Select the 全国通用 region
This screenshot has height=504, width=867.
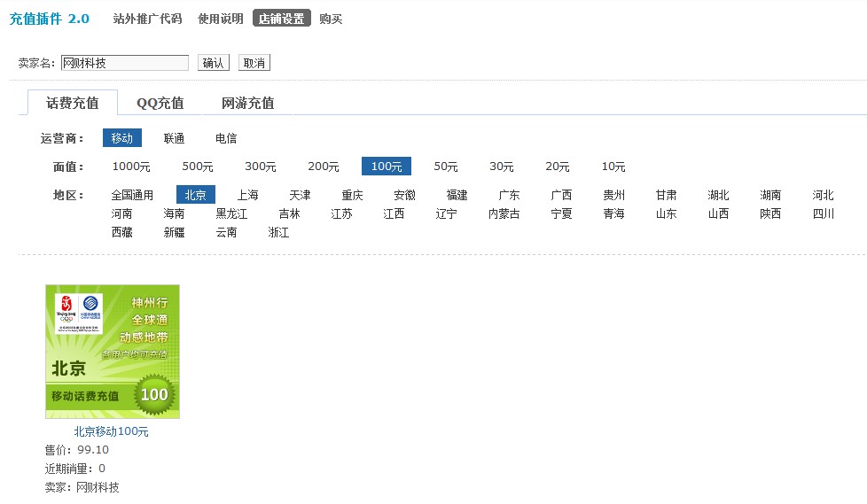(132, 195)
